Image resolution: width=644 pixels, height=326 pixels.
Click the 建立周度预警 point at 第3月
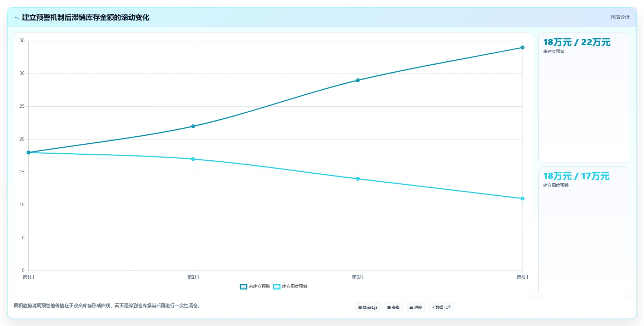(x=358, y=179)
